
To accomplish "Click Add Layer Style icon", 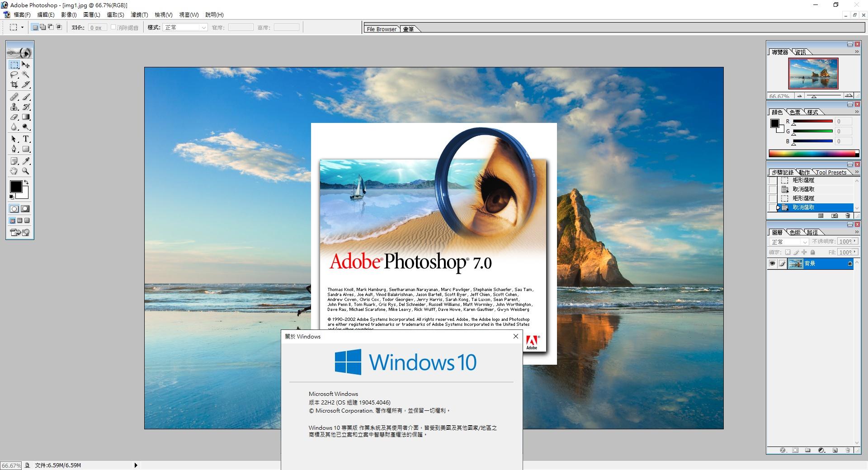I will 783,450.
